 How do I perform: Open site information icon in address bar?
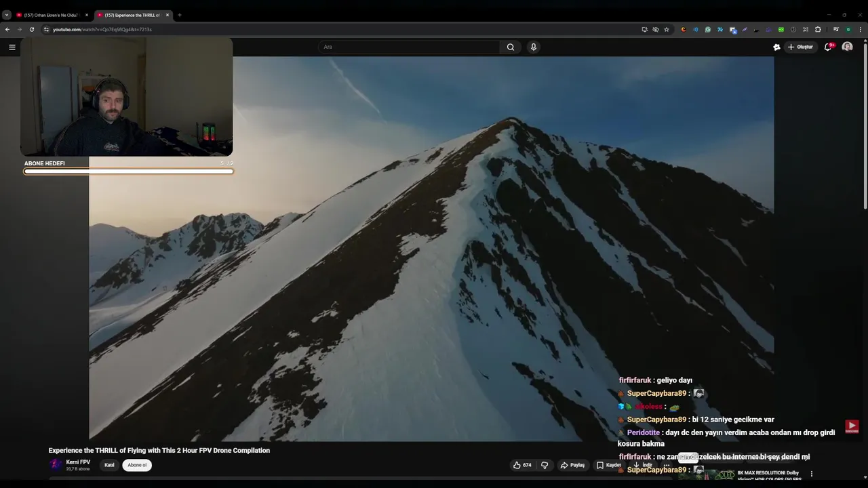click(x=46, y=29)
